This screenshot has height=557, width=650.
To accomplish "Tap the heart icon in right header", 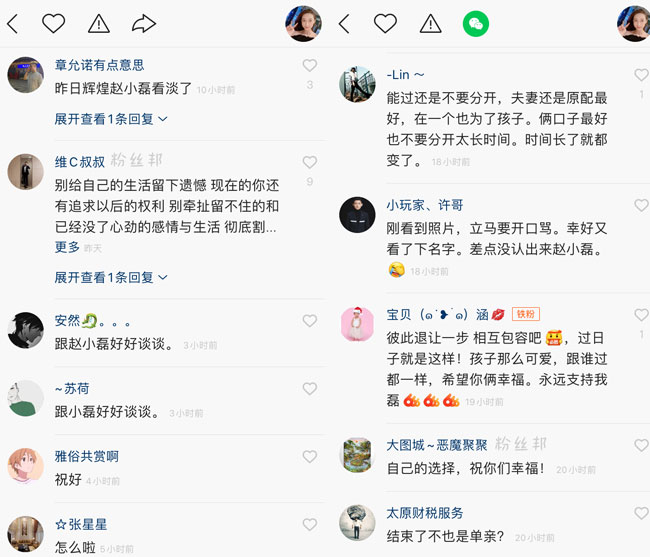I will click(x=385, y=23).
